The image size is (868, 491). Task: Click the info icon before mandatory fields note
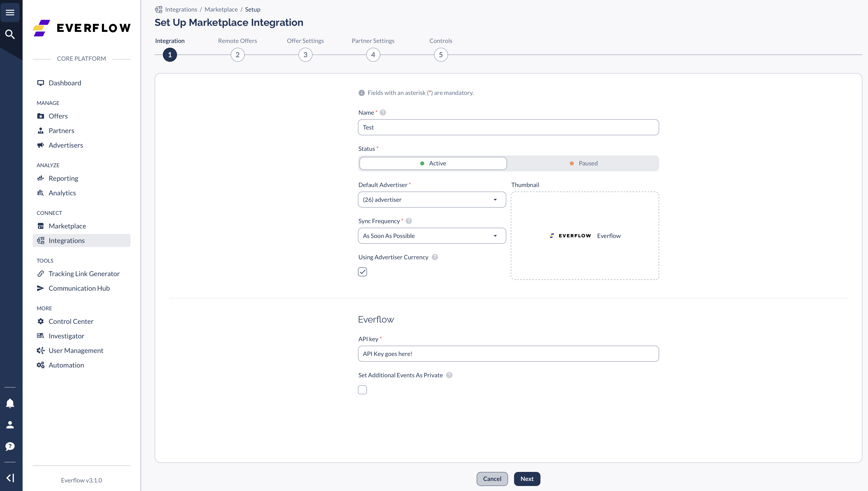(x=361, y=93)
